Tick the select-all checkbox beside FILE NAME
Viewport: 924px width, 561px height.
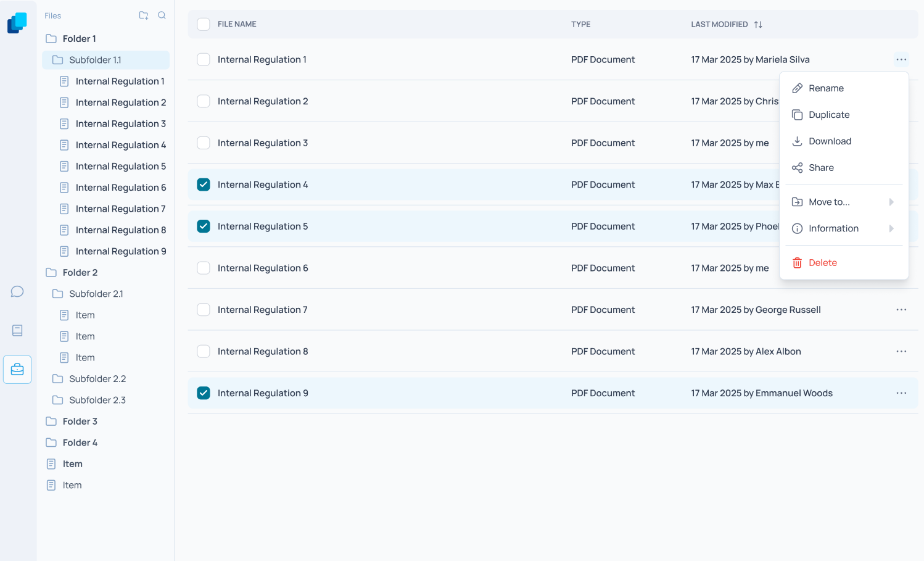click(x=204, y=24)
